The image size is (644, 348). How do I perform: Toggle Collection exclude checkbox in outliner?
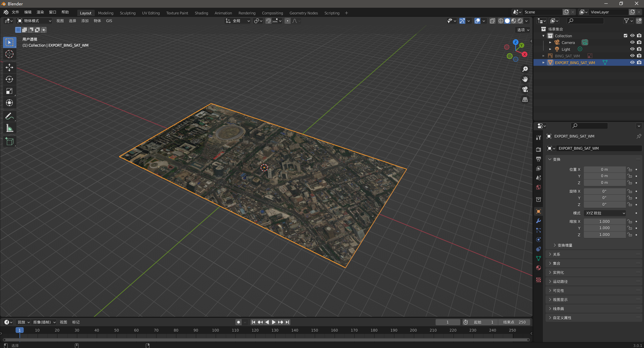point(626,36)
